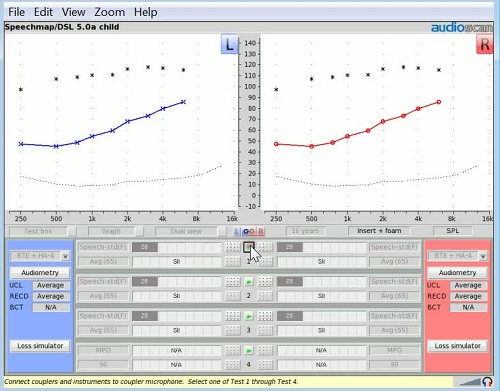Screen dimensions: 500x391
Task: Click Test 1 left-ear grid icon beside the SII bar
Action: [233, 262]
